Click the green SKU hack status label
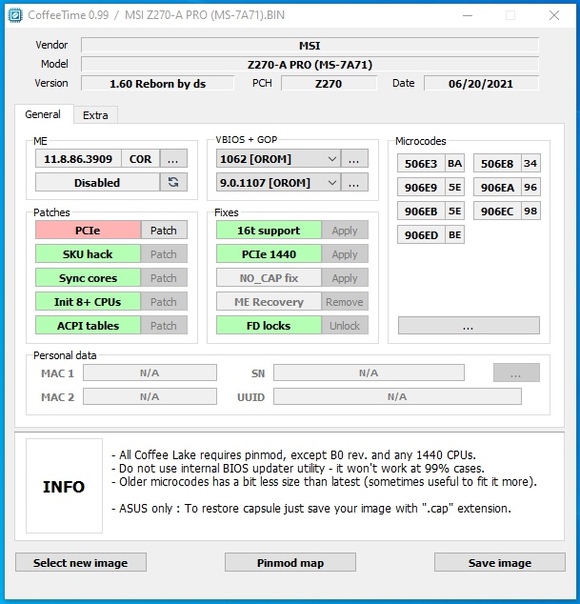580x604 pixels. 88,254
